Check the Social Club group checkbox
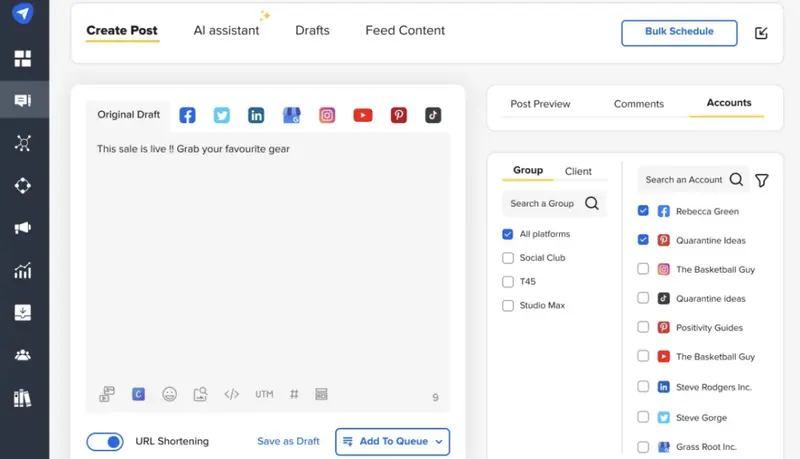Viewport: 800px width, 459px height. (508, 258)
